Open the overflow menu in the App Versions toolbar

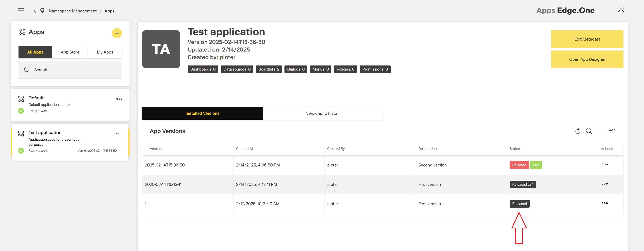612,130
